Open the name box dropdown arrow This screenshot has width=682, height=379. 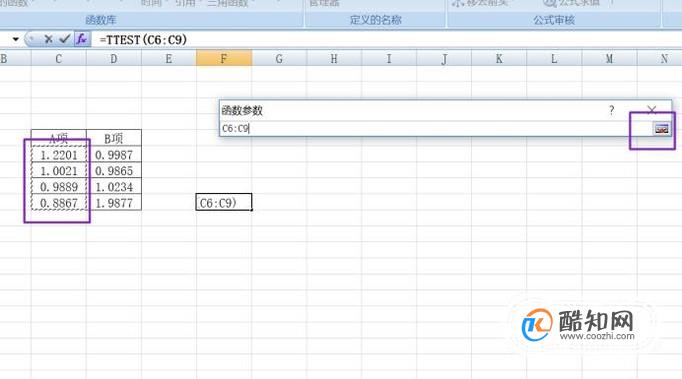[x=16, y=39]
